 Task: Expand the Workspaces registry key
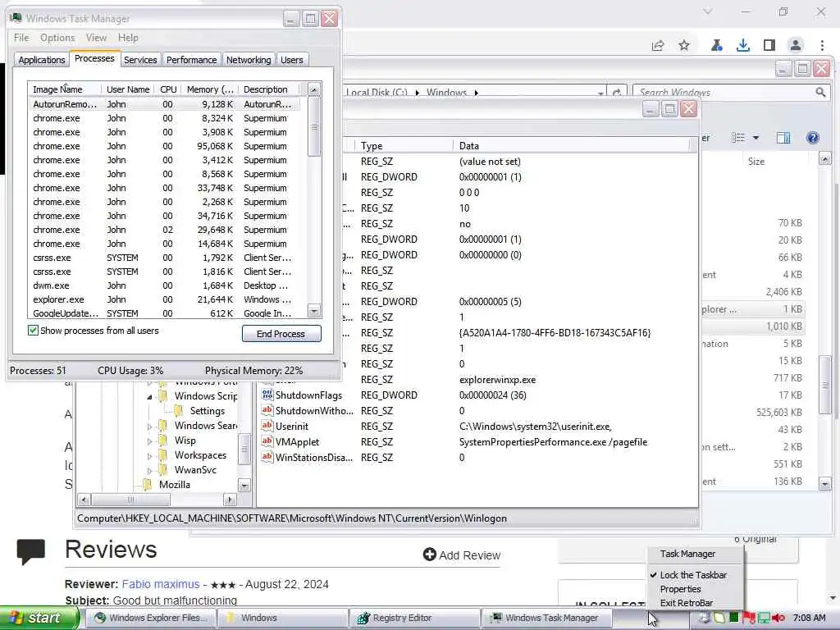click(149, 456)
